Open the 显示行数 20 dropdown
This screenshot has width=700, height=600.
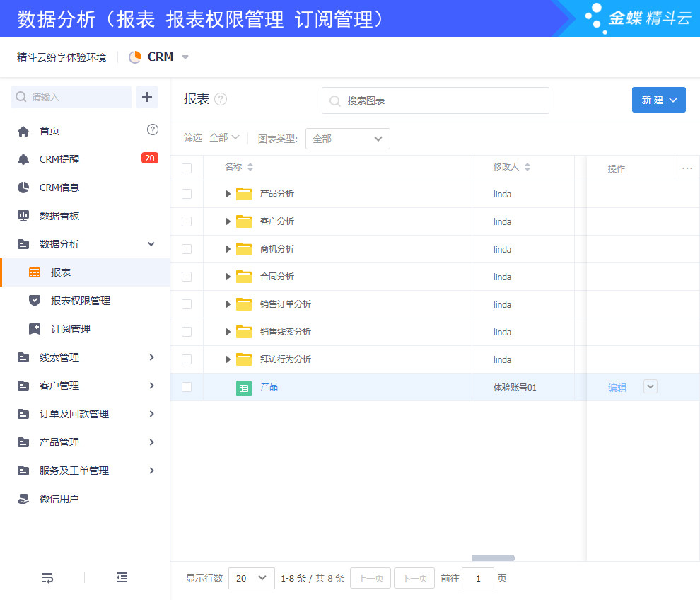tap(251, 578)
